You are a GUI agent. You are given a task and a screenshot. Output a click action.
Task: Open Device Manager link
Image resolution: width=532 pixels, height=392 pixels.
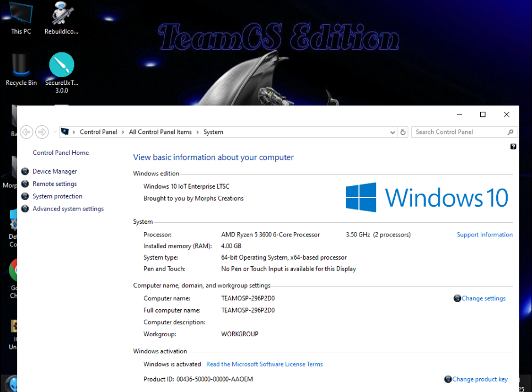(55, 171)
